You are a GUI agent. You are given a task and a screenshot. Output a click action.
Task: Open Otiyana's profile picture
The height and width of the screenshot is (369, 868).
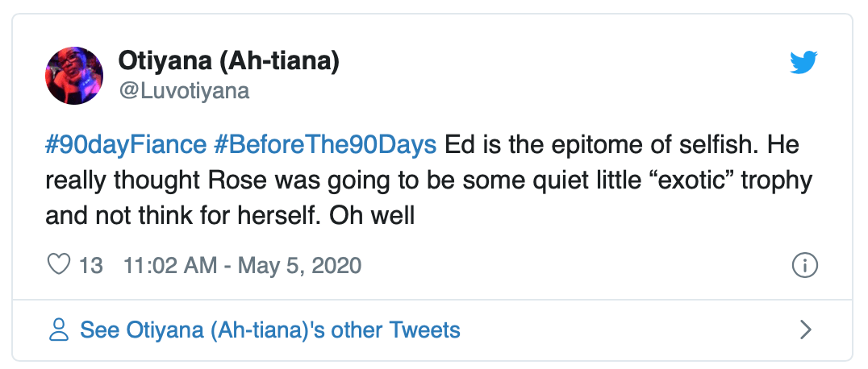(74, 75)
